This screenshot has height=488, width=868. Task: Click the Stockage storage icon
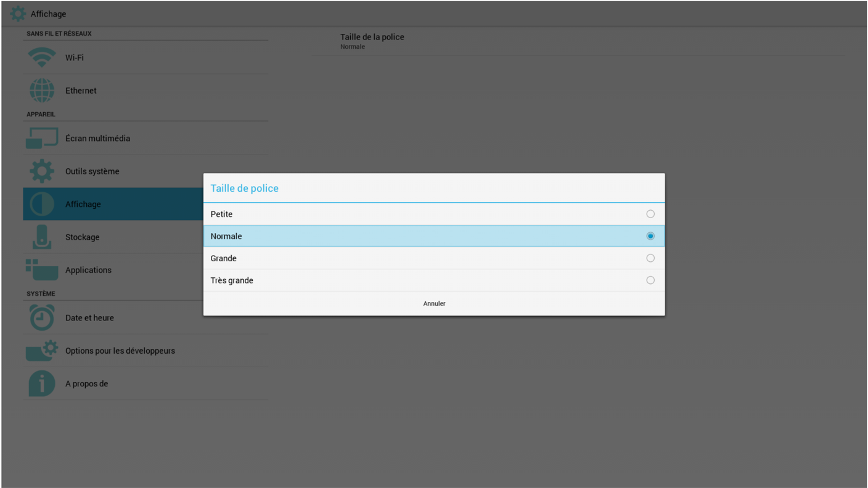(x=42, y=237)
